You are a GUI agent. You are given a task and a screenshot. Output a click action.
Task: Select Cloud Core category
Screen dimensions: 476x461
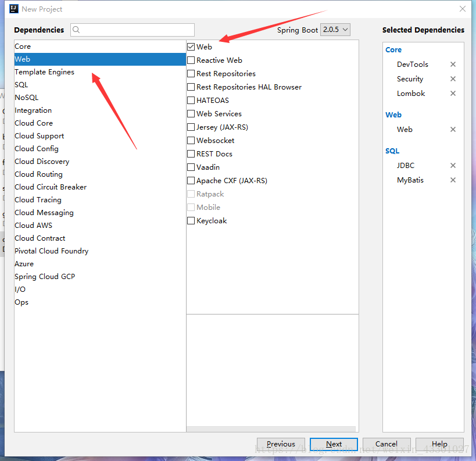[x=100, y=123]
